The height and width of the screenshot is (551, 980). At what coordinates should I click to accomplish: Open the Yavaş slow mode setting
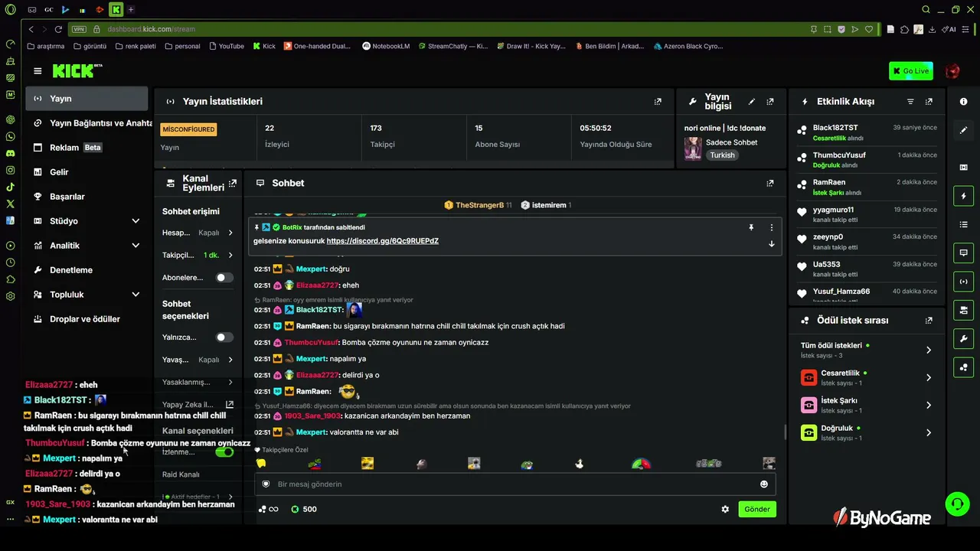[x=198, y=360]
